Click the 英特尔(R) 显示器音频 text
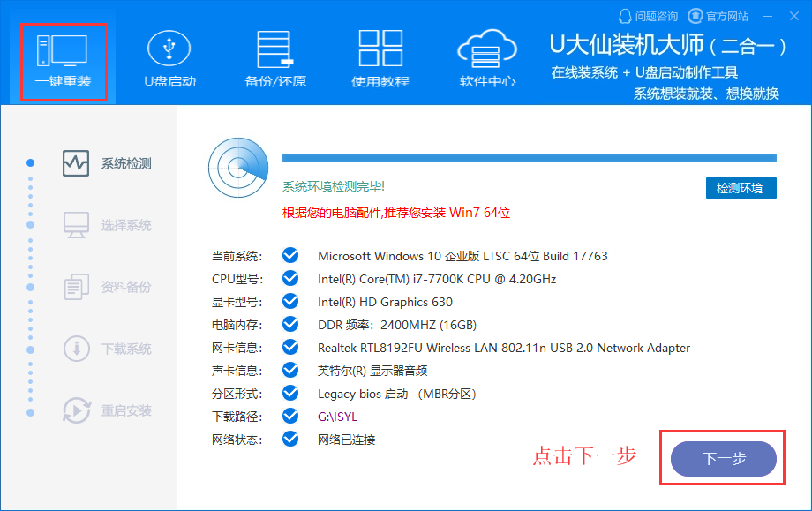 point(372,371)
